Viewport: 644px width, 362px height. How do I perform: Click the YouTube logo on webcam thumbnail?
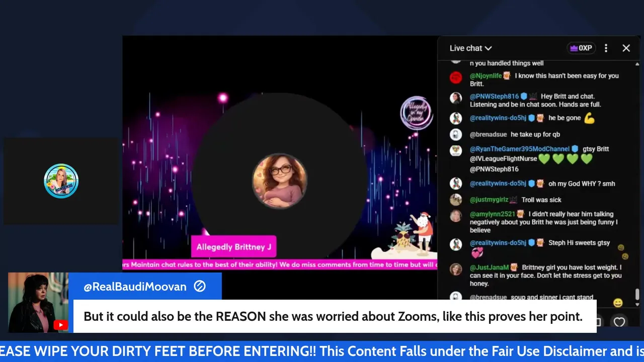tap(60, 325)
